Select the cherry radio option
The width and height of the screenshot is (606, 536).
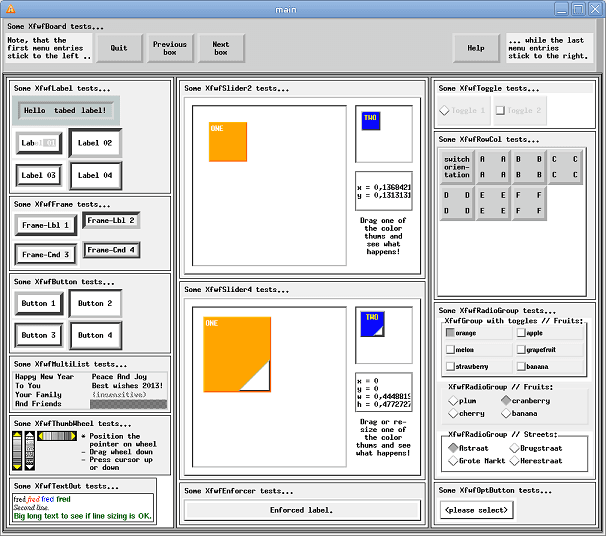453,413
